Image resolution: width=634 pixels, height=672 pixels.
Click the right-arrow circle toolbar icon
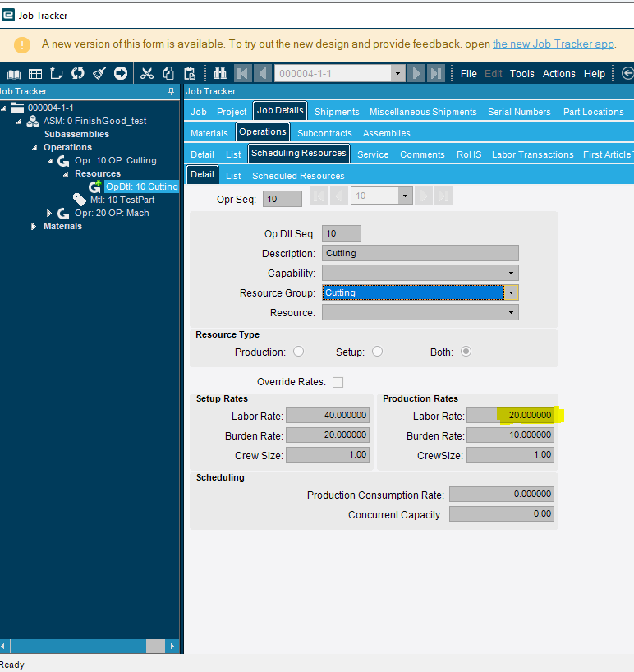coord(121,74)
